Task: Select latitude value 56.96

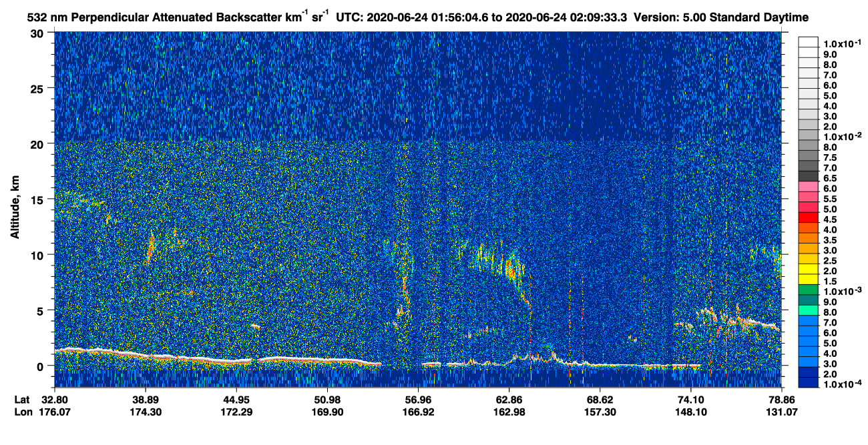Action: (418, 400)
